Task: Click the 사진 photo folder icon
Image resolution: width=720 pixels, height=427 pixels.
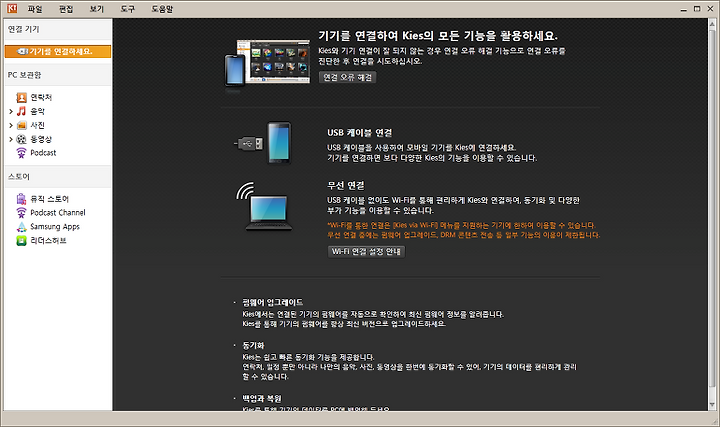Action: pos(22,125)
